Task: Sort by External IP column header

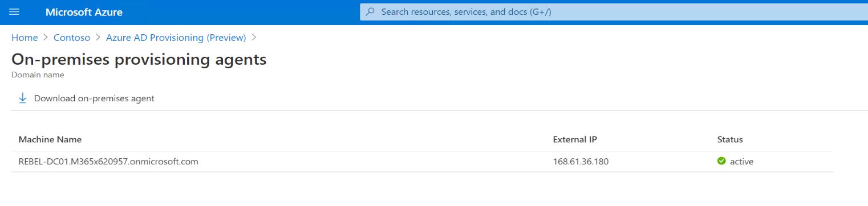Action: coord(575,139)
